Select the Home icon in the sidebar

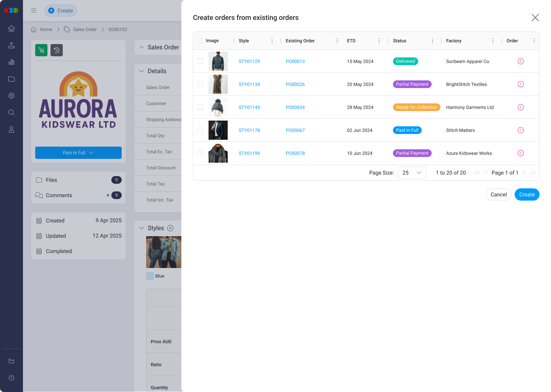click(11, 28)
